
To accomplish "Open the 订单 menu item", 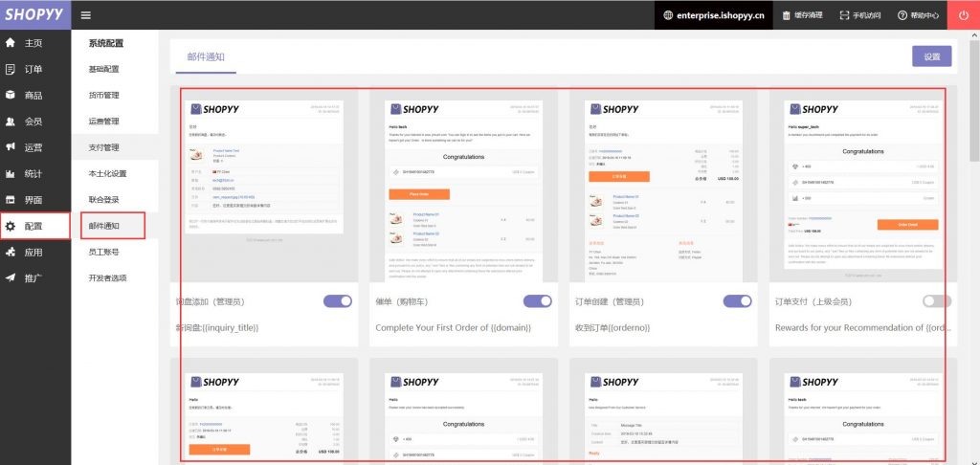I will [x=35, y=70].
